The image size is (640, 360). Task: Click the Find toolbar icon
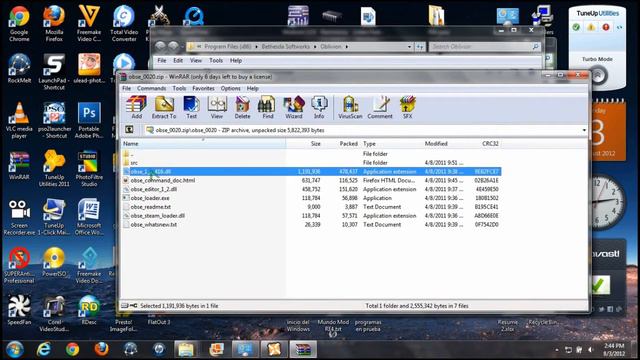coord(267,107)
